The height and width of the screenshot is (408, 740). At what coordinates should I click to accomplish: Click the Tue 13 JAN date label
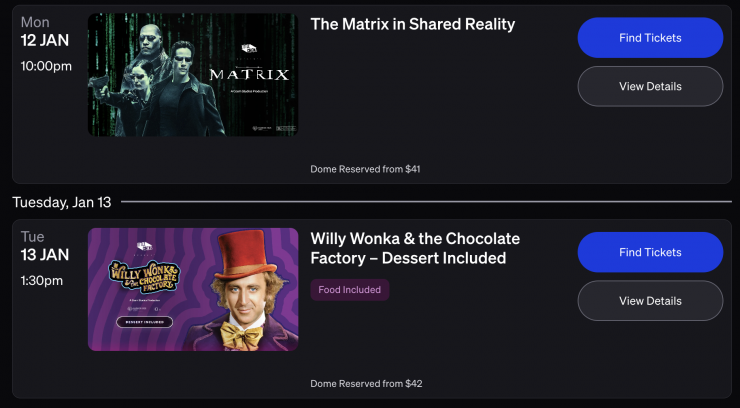45,247
